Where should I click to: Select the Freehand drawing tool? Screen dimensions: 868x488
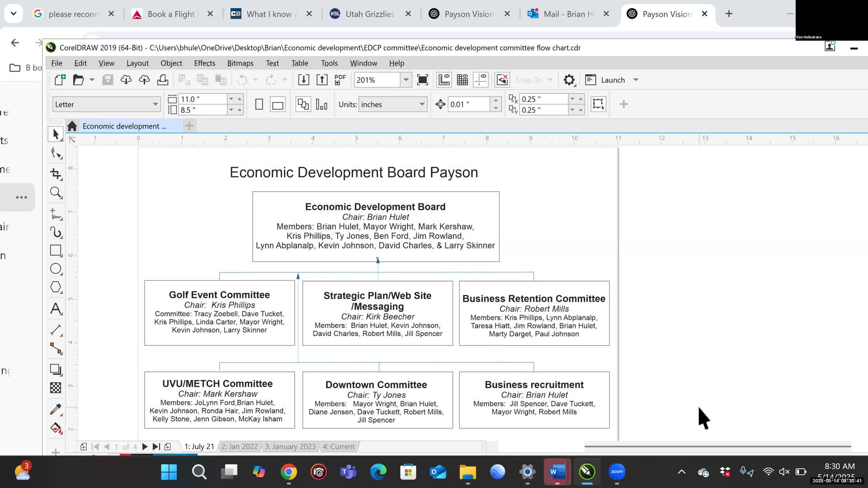(56, 213)
